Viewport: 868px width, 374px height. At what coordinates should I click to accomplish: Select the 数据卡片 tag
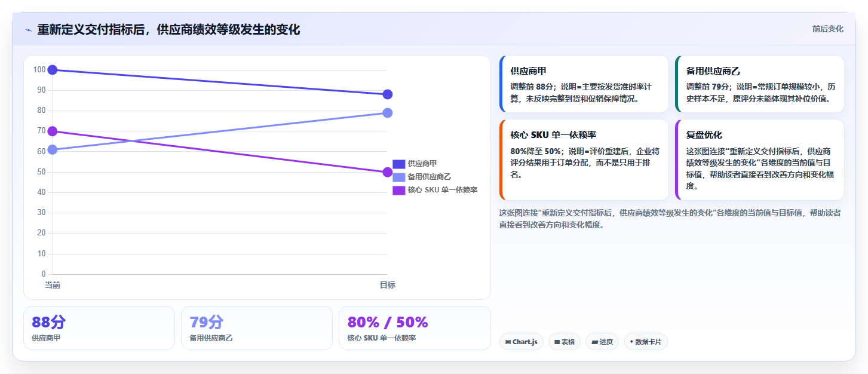(645, 342)
